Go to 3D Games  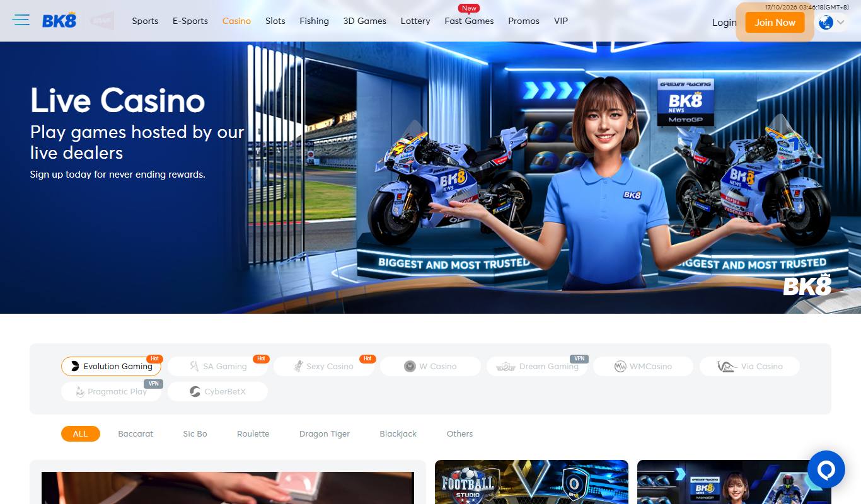(365, 21)
